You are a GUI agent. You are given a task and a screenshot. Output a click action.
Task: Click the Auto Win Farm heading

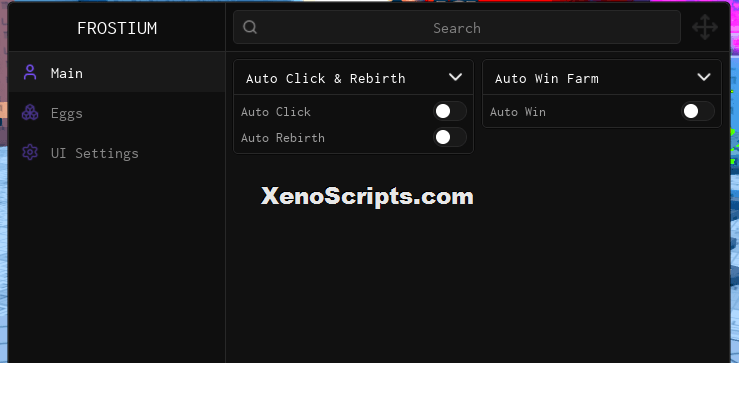pyautogui.click(x=547, y=78)
